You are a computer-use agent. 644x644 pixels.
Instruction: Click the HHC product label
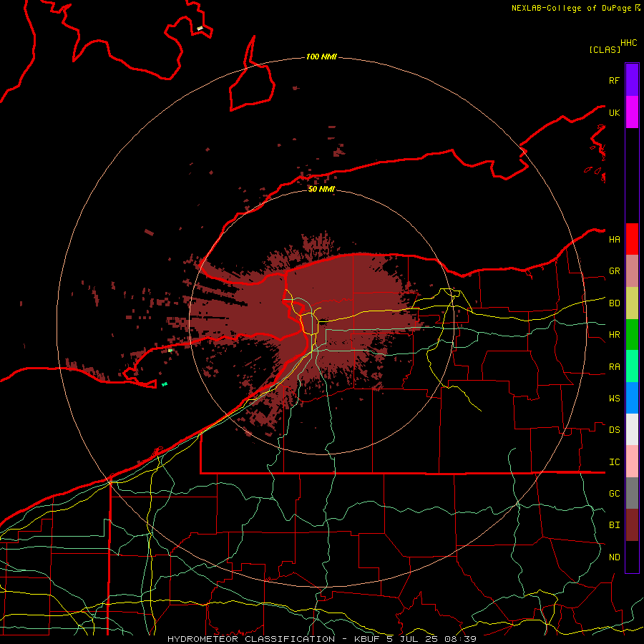[628, 43]
